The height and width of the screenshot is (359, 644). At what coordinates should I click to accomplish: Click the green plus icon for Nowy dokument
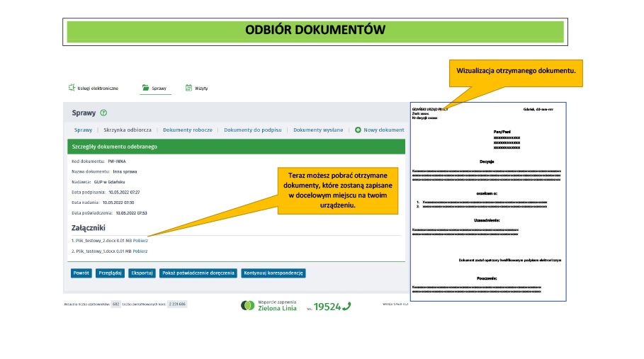pos(358,130)
